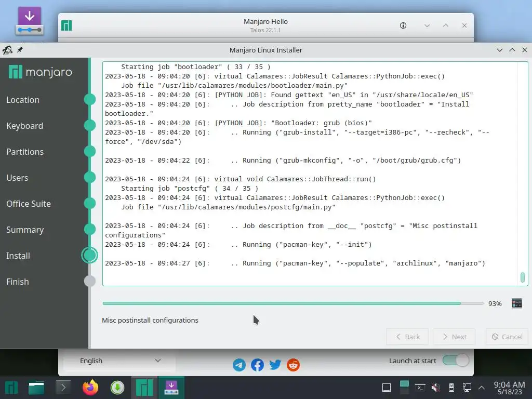
Task: Click the Install Manjaro desktop launcher icon
Action: pos(30,21)
